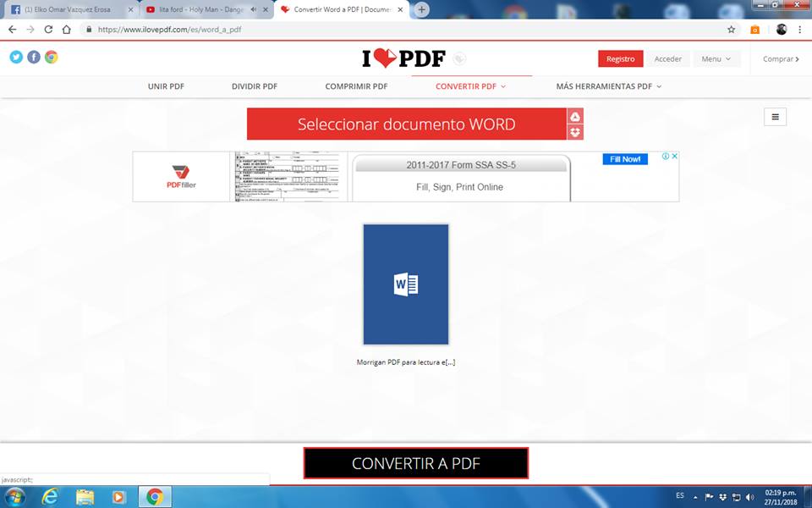Click Seleccionar documento WORD button
Image resolution: width=812 pixels, height=508 pixels.
point(406,124)
